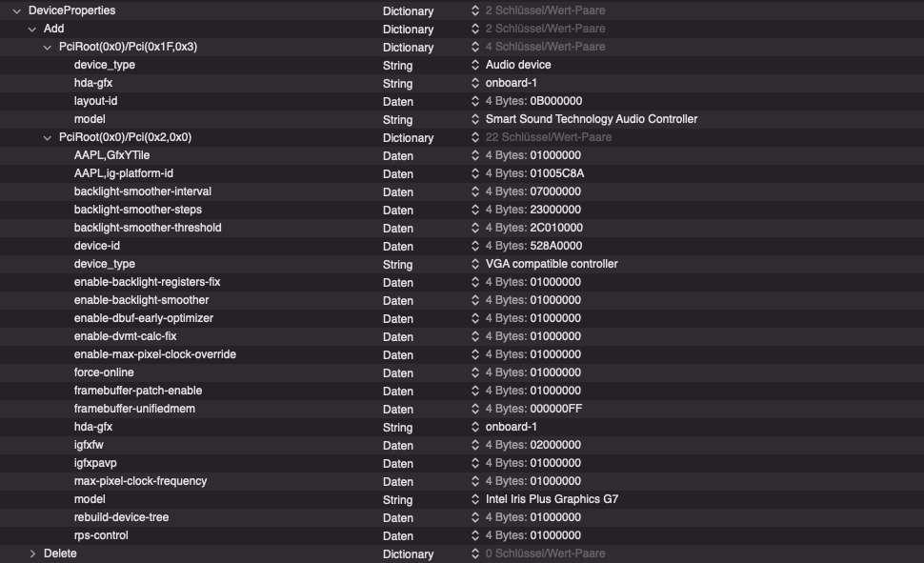Click the stepper arrows beside the framebuffer-unifiedmem value
The image size is (924, 563).
[476, 409]
